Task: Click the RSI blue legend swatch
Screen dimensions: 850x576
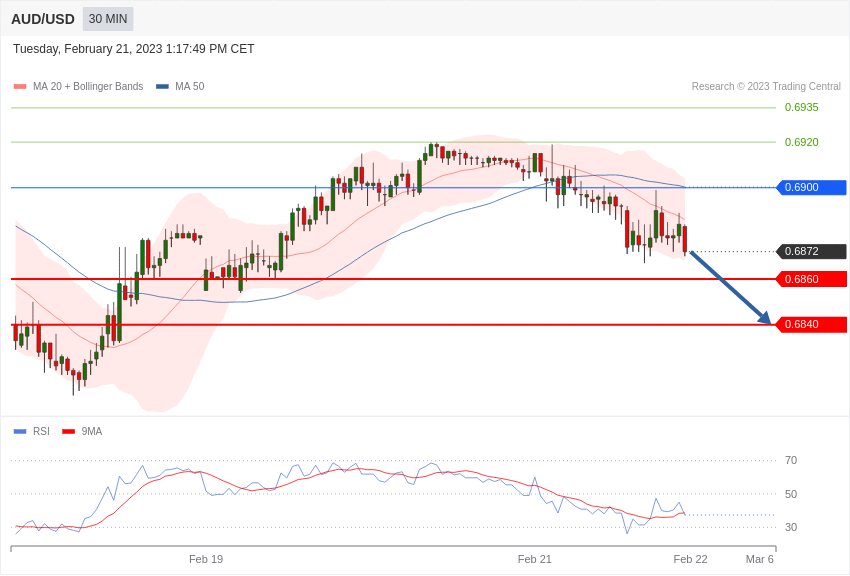Action: click(x=20, y=432)
